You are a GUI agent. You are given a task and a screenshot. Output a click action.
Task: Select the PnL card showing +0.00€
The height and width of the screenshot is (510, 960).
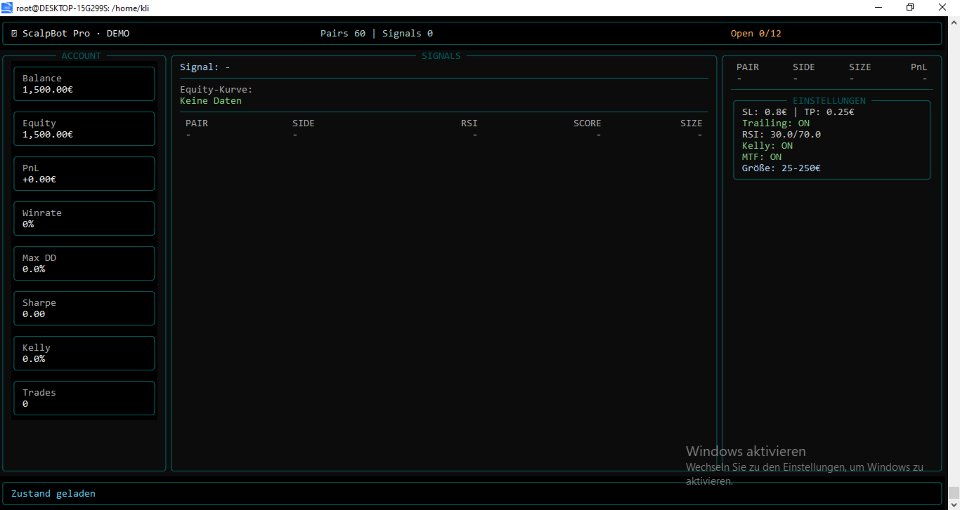point(84,174)
